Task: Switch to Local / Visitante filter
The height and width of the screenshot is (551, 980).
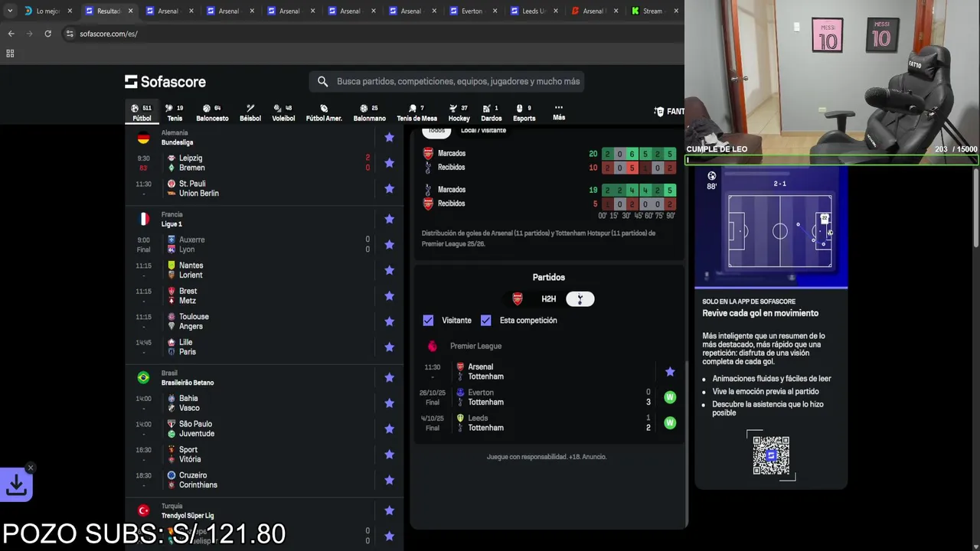Action: coord(483,131)
